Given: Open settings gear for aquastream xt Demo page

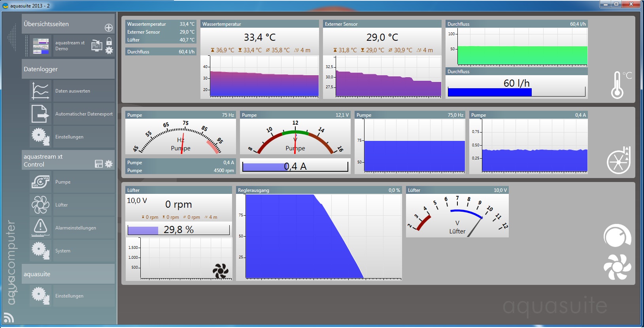Looking at the screenshot, I should coord(109,50).
